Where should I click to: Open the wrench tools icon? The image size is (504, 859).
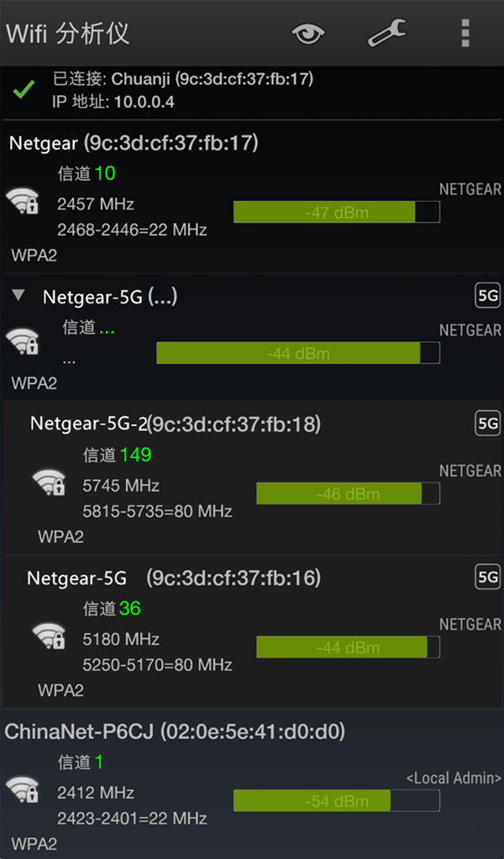point(386,34)
